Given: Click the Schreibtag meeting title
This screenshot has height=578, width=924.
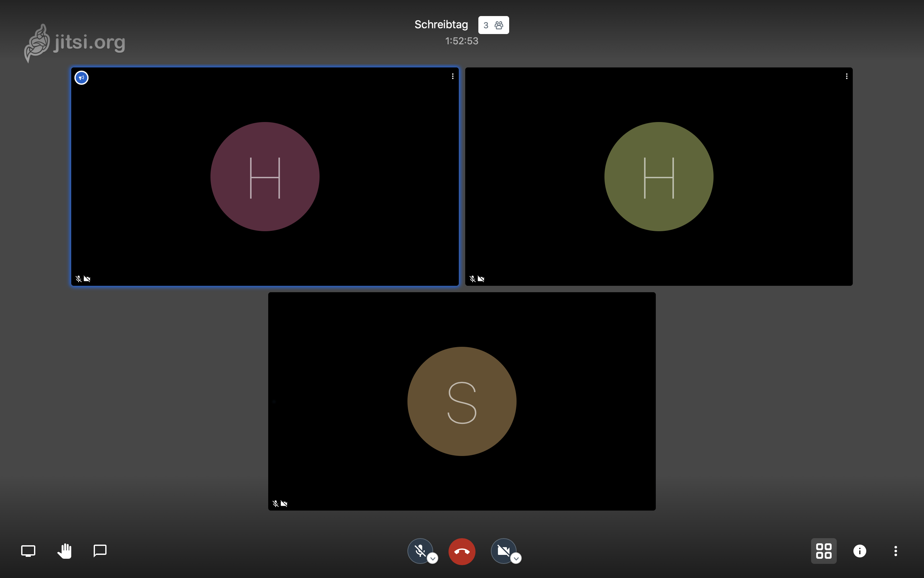Looking at the screenshot, I should [x=441, y=24].
